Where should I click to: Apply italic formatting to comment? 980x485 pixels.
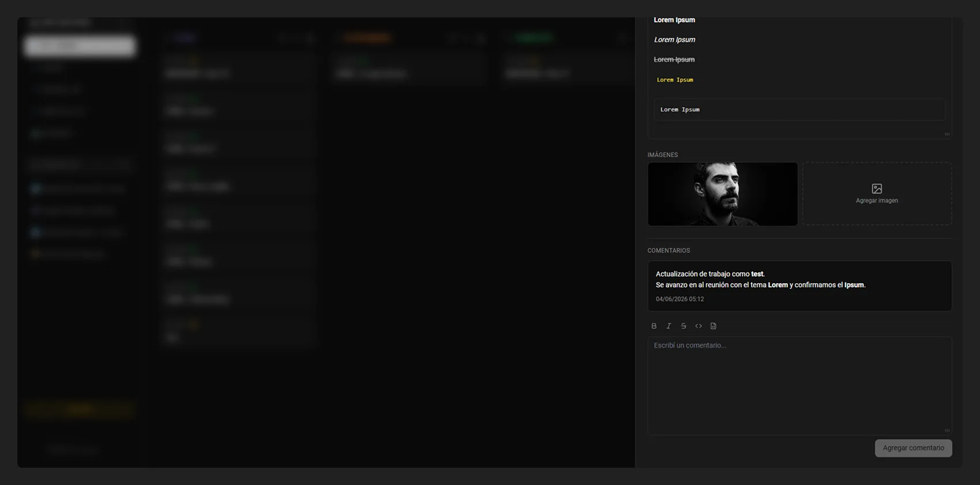(x=669, y=326)
